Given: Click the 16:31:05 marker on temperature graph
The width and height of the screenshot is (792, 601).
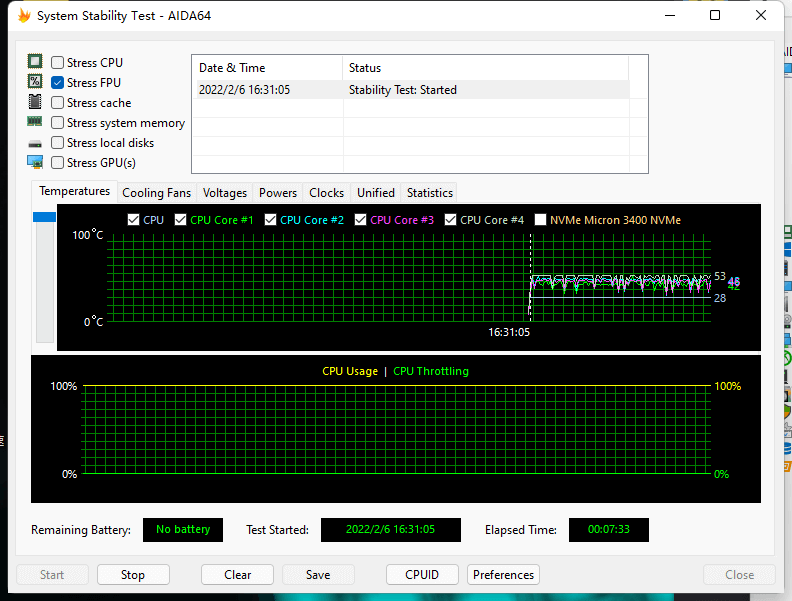Looking at the screenshot, I should click(509, 332).
